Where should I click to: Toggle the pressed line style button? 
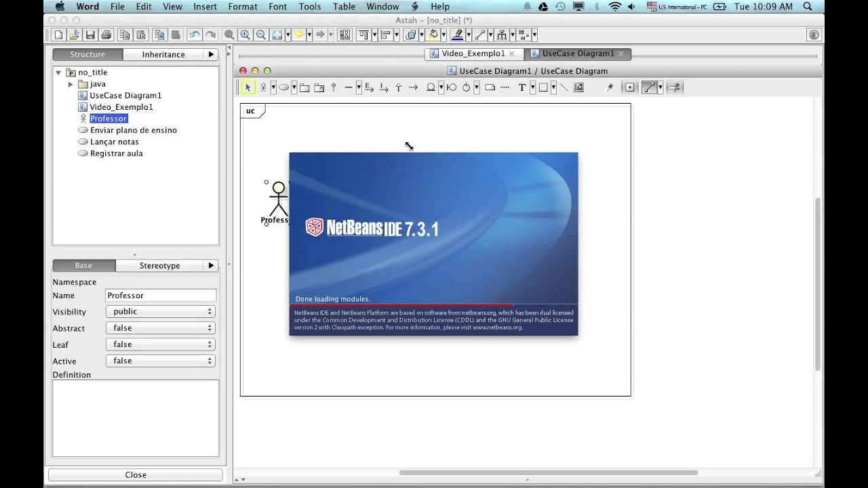coord(649,87)
